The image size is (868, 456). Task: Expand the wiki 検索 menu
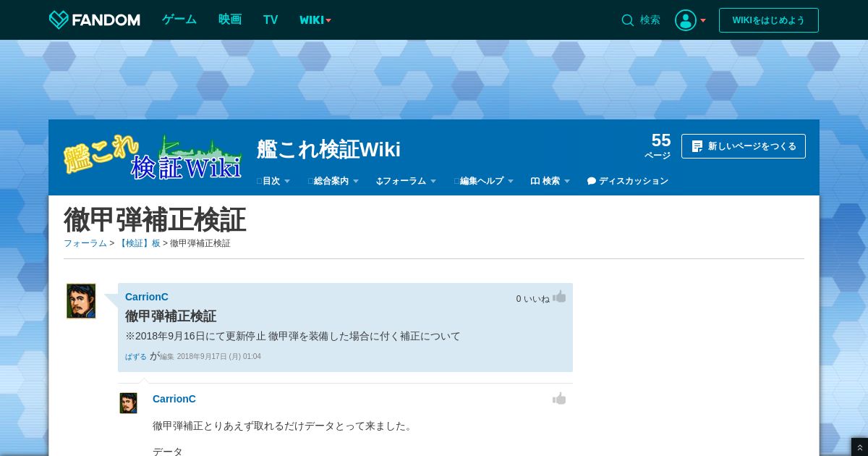(550, 181)
